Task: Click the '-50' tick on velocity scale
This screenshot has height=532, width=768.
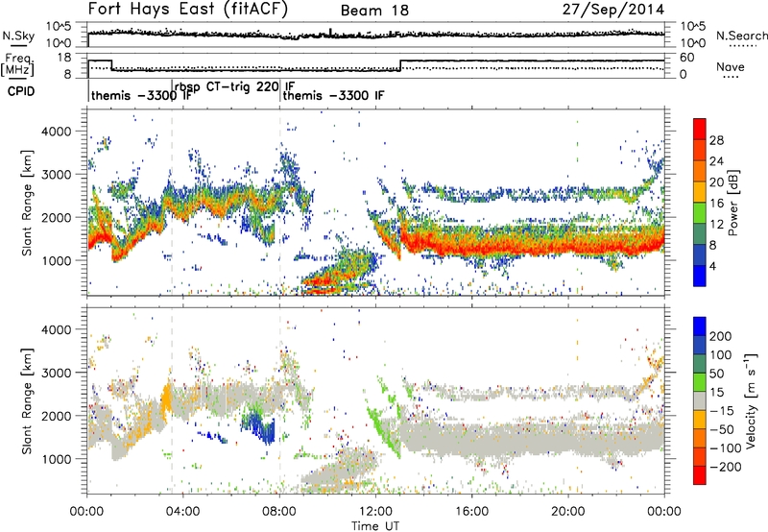Action: pos(722,429)
